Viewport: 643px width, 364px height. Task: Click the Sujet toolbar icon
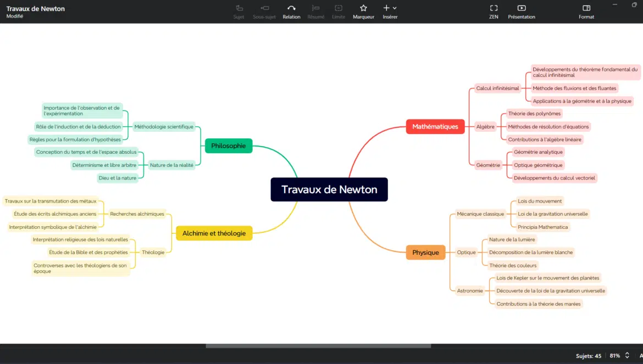(x=239, y=8)
